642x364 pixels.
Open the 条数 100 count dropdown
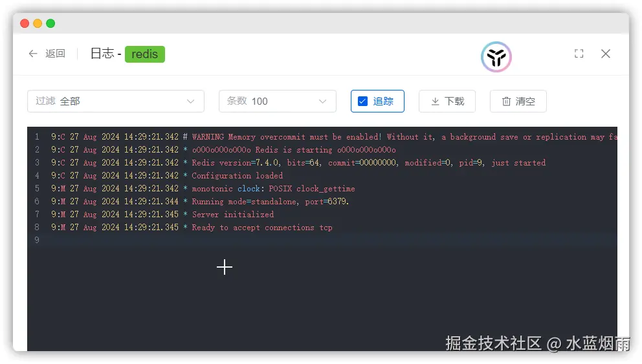coord(278,101)
